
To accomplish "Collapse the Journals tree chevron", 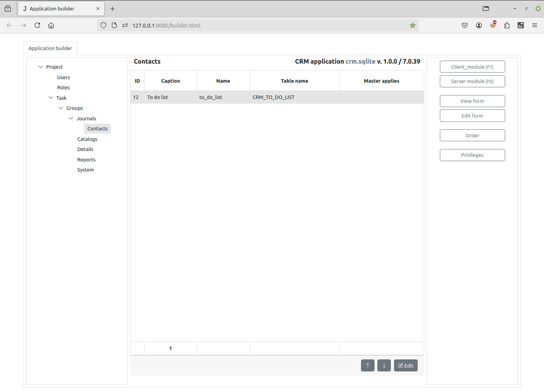I will pyautogui.click(x=71, y=118).
